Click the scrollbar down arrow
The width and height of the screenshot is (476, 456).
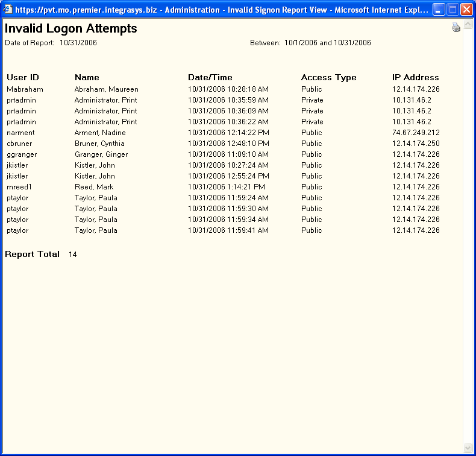pos(468,448)
